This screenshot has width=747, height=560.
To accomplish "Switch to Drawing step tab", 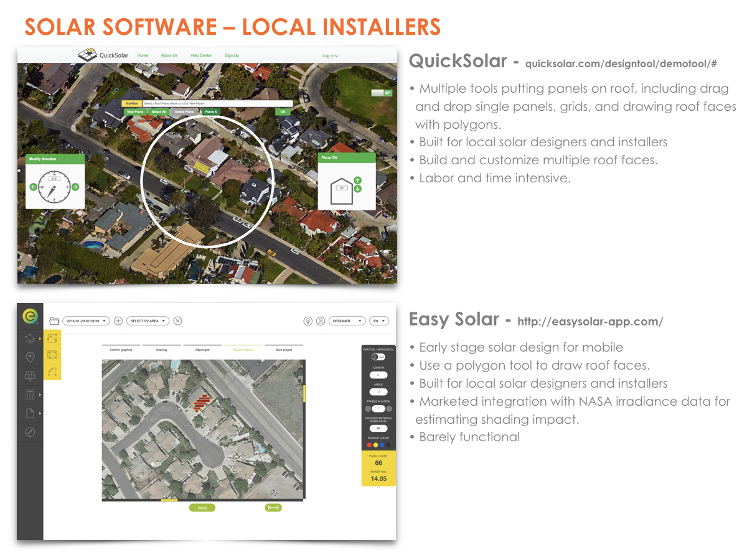I will (162, 348).
